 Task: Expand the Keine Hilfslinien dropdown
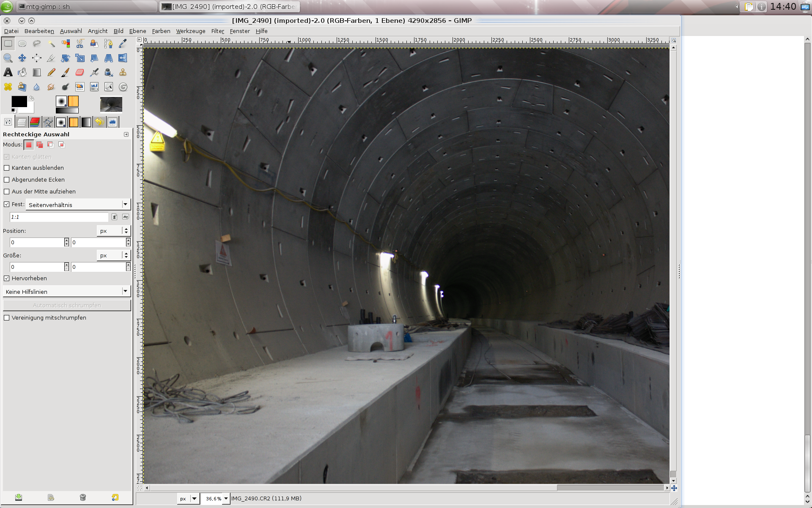[x=67, y=292]
